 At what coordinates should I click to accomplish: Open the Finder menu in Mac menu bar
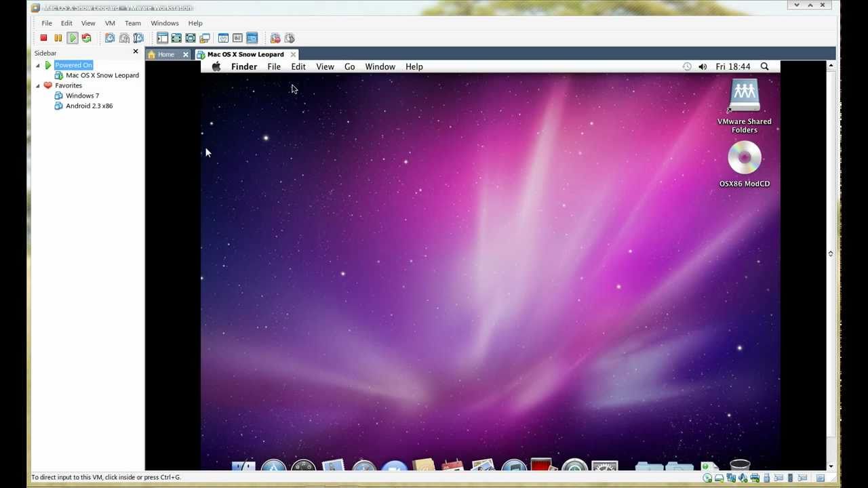(x=244, y=66)
